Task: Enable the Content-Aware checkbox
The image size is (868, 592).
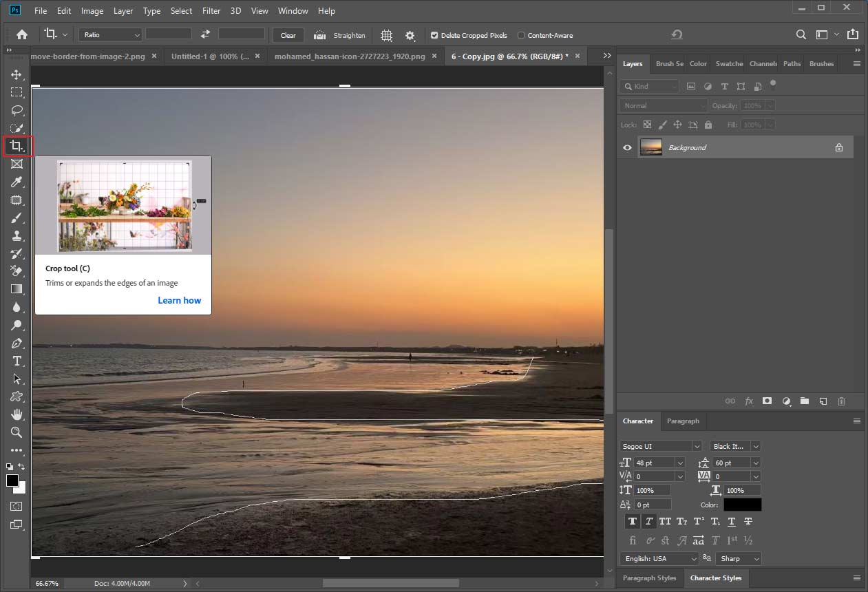Action: (522, 35)
